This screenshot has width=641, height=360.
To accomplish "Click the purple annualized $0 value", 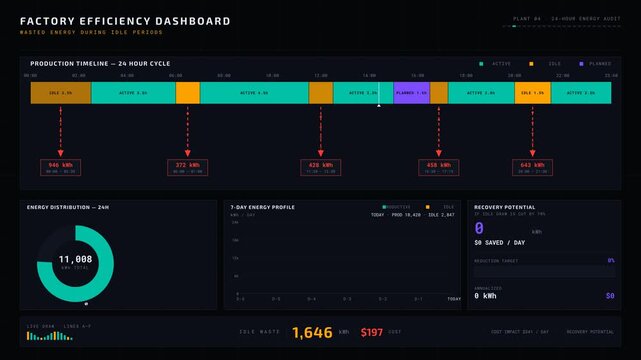I will tap(610, 296).
